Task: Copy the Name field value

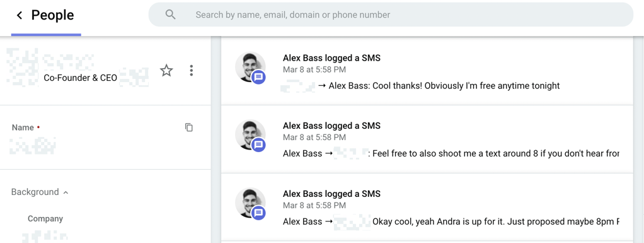Action: (189, 127)
